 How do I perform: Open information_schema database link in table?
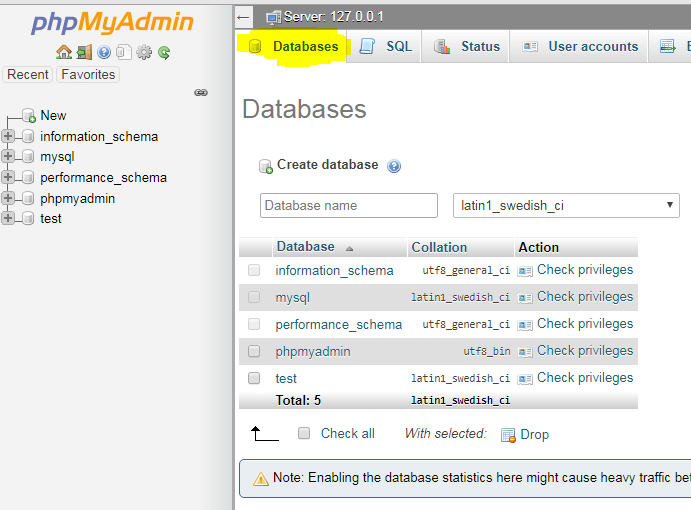point(334,270)
